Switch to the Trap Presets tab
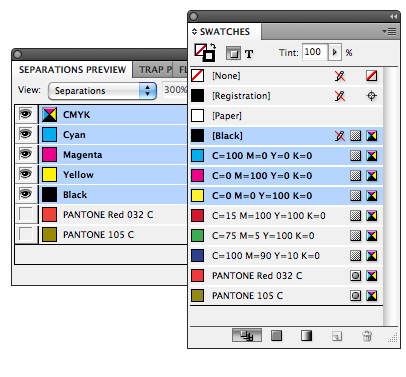 coord(153,70)
